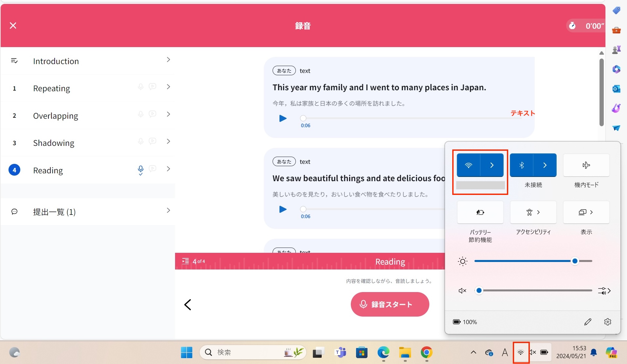The height and width of the screenshot is (364, 627).
Task: Enable airplane mode (機内モード)
Action: click(586, 165)
